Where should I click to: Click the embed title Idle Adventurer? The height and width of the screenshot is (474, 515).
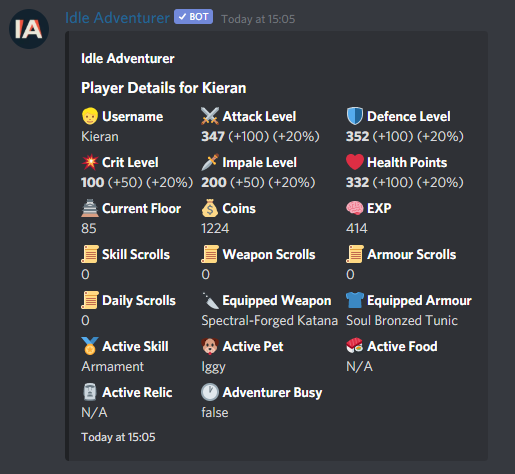coord(128,58)
